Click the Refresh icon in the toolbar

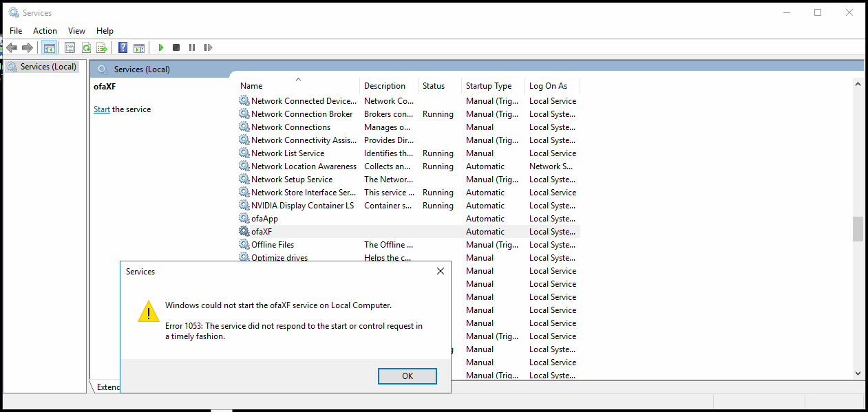click(86, 47)
